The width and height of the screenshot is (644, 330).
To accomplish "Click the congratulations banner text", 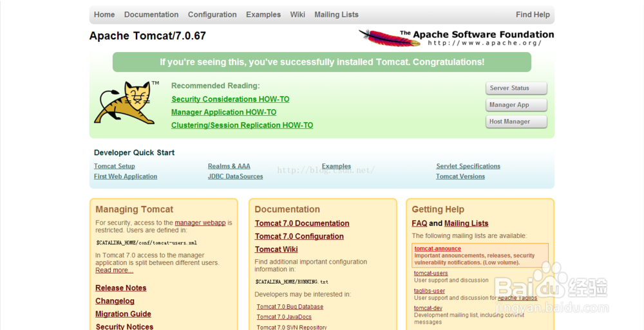I will tap(322, 62).
